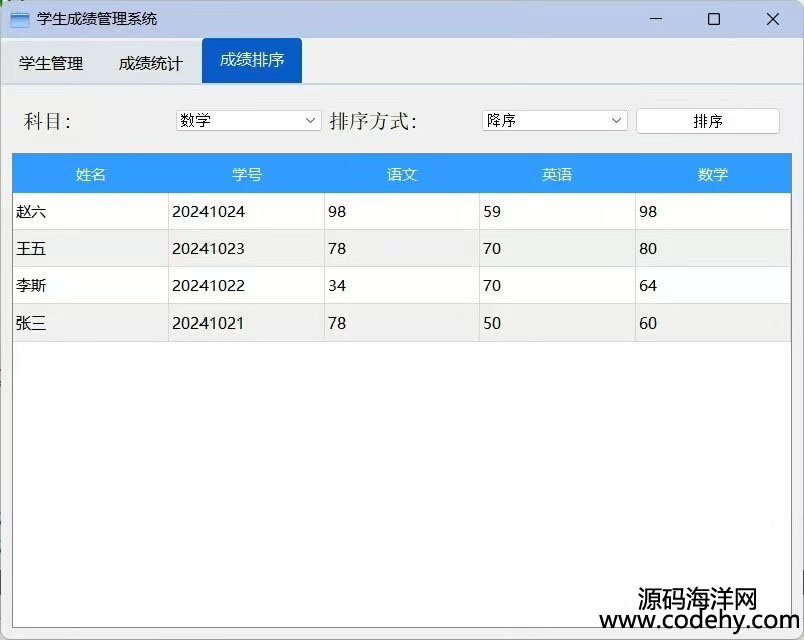Viewport: 804px width, 640px height.
Task: Switch to the 学生管理 tab
Action: point(51,63)
